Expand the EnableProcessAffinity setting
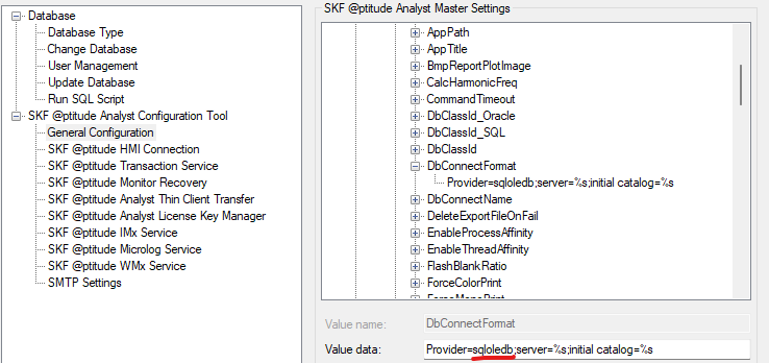This screenshot has width=769, height=363. 415,233
